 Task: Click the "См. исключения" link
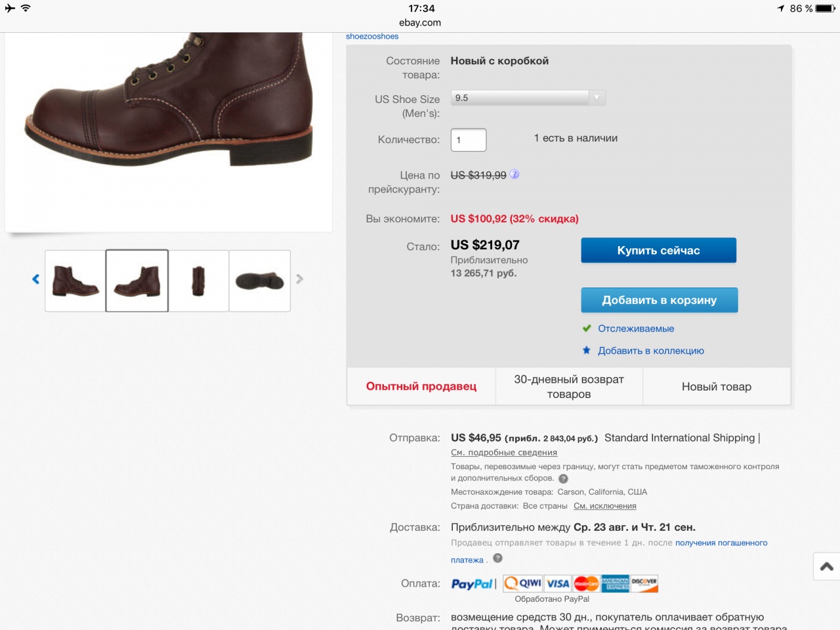click(605, 506)
